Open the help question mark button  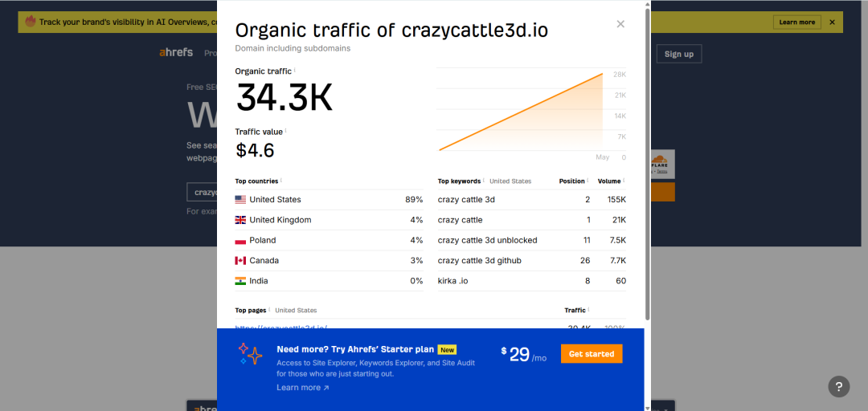(x=838, y=386)
